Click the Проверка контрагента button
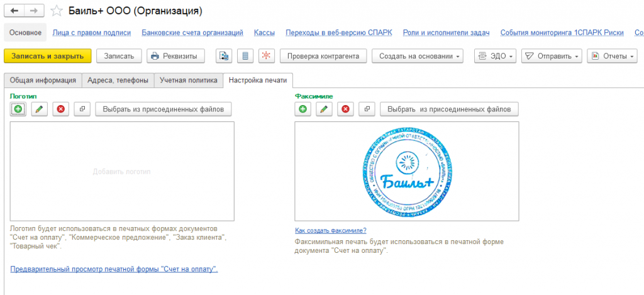Image resolution: width=644 pixels, height=295 pixels. tap(323, 56)
